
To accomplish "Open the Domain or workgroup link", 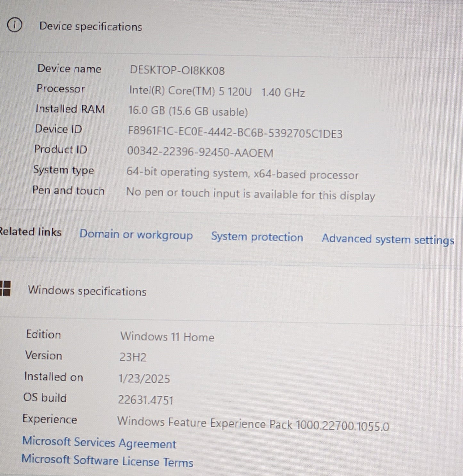I will (136, 235).
